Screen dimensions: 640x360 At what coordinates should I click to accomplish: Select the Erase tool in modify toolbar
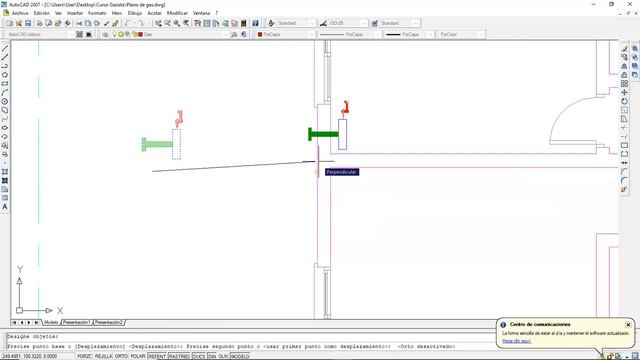coord(624,49)
